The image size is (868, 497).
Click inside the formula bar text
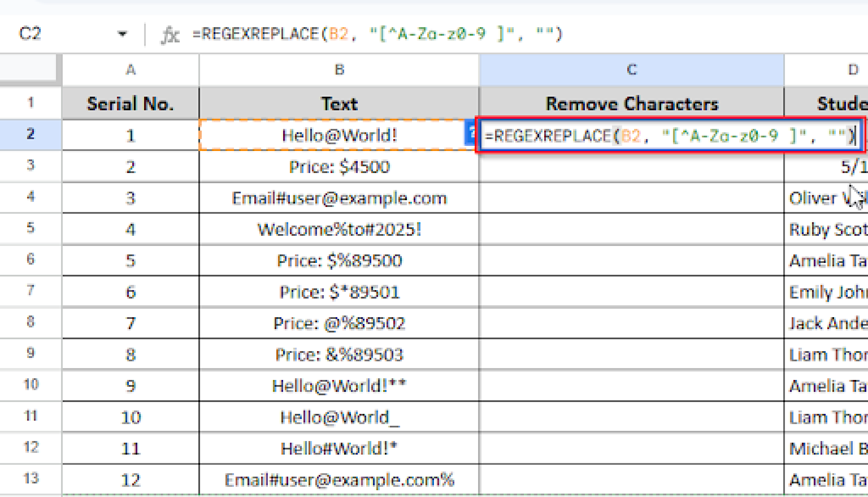(377, 34)
